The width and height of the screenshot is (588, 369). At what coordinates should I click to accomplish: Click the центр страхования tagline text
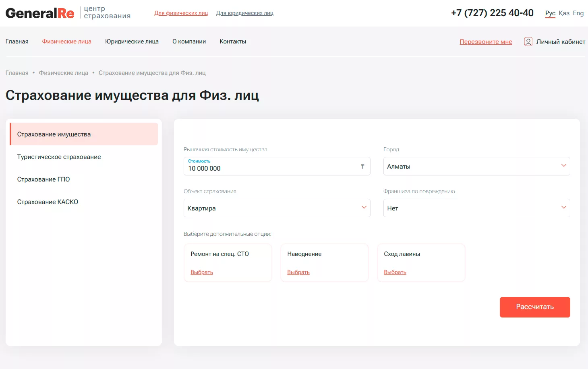coord(107,12)
